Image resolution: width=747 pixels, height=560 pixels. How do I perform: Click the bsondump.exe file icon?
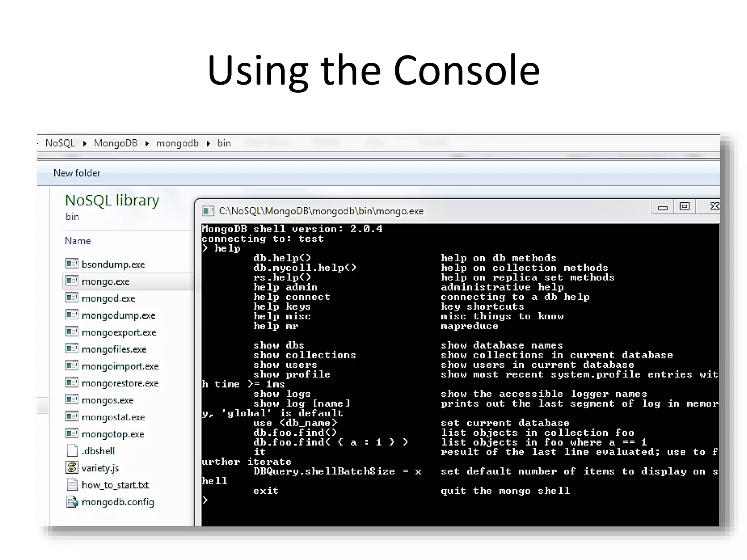72,263
